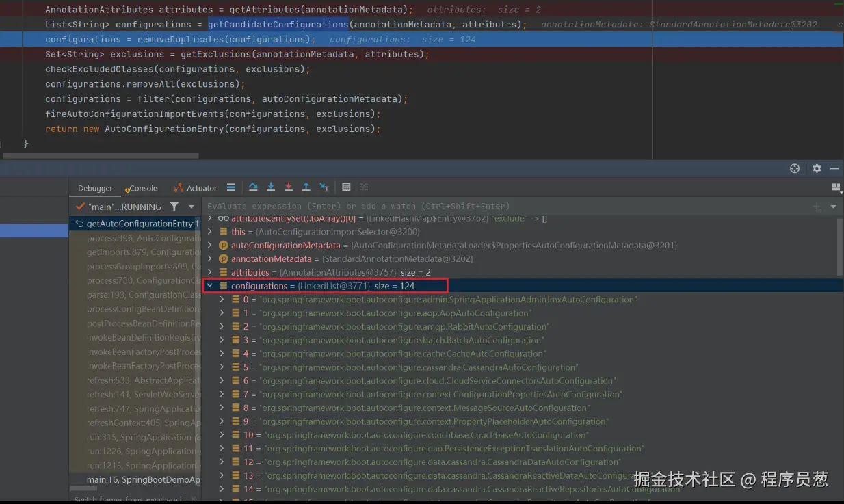Select the parse:193 ConfigurationClass stack frame
The image size is (844, 504).
135,295
